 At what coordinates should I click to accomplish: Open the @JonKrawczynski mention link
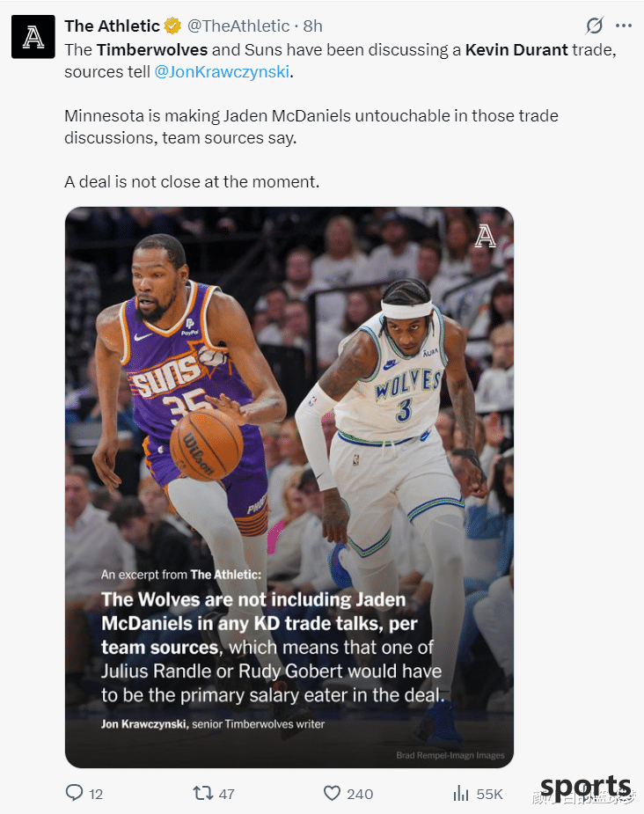[222, 71]
